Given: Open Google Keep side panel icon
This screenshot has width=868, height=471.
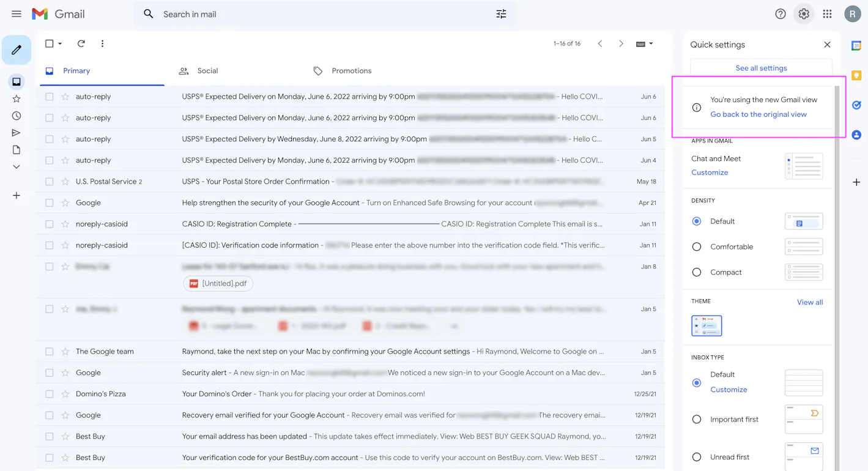Looking at the screenshot, I should click(856, 75).
